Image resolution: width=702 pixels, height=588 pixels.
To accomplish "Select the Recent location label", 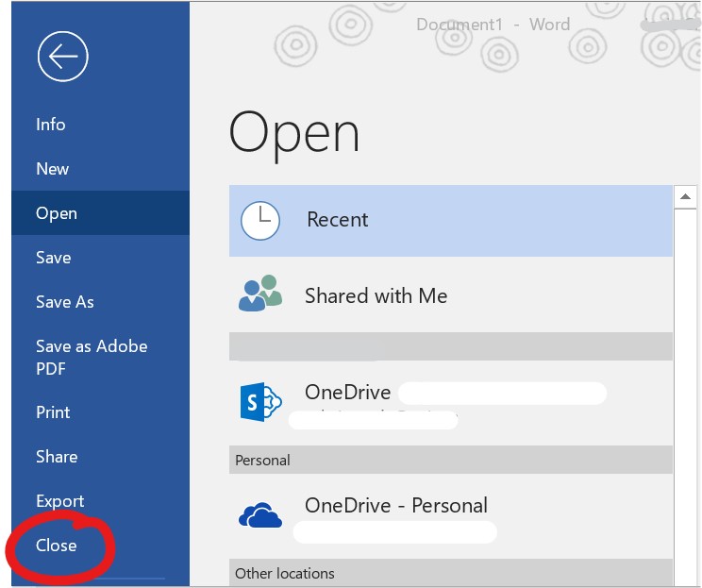I will pos(338,220).
